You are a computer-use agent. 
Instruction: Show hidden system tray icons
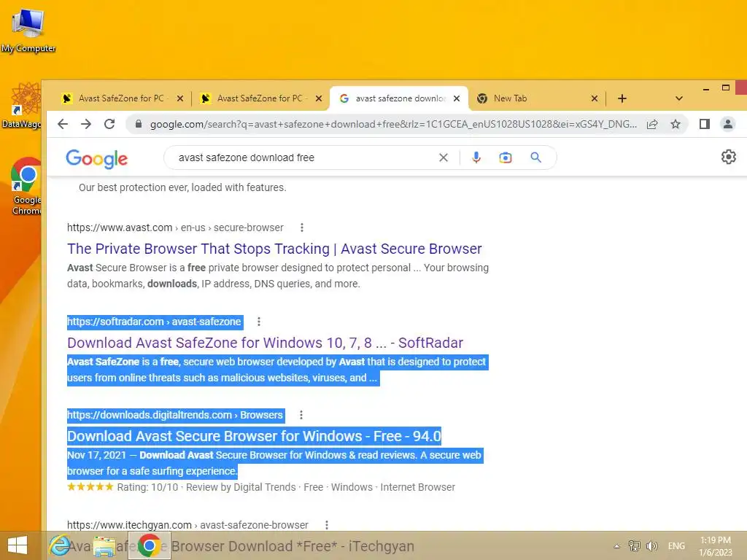tap(617, 546)
